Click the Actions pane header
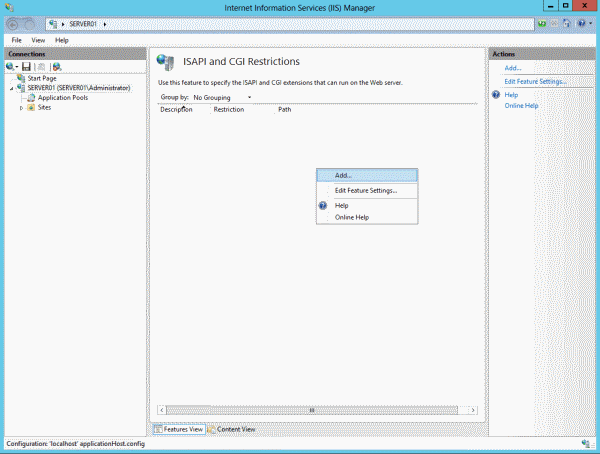600x454 pixels. tap(542, 54)
